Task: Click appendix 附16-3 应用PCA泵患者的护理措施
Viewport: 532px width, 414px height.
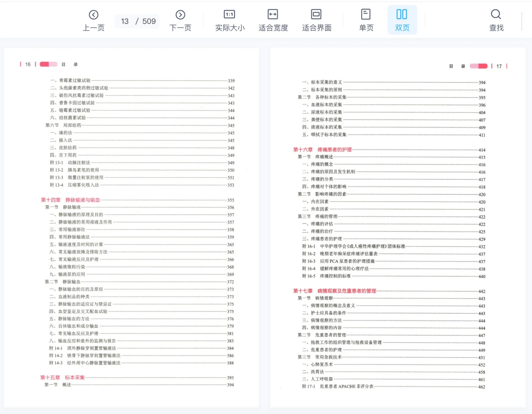Action: click(x=338, y=261)
